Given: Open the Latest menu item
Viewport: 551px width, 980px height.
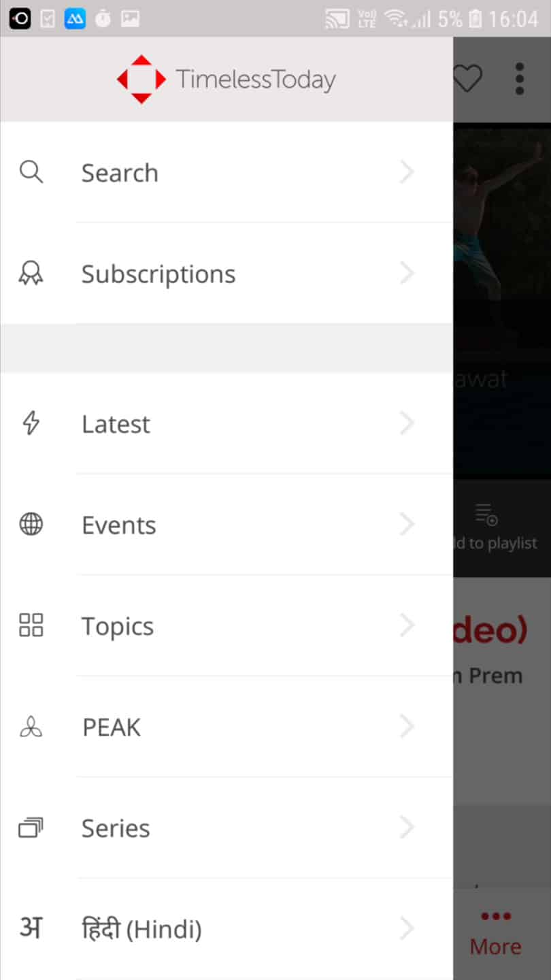Looking at the screenshot, I should click(x=227, y=423).
